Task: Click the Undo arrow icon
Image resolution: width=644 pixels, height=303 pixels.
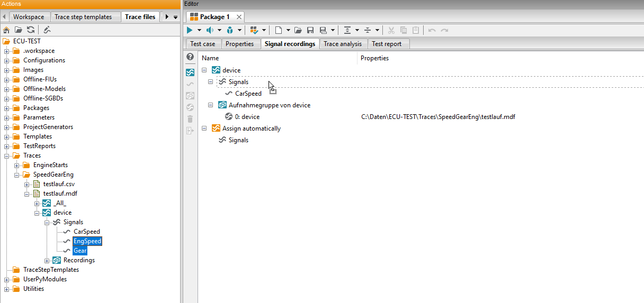Action: tap(432, 30)
